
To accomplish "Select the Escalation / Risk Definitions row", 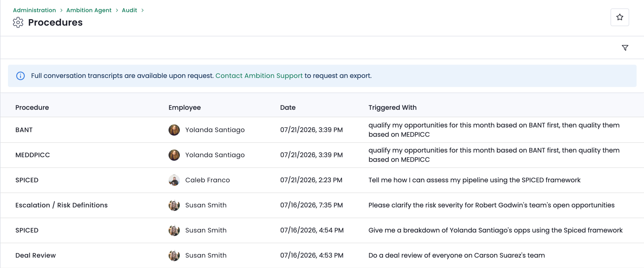I will (322, 205).
